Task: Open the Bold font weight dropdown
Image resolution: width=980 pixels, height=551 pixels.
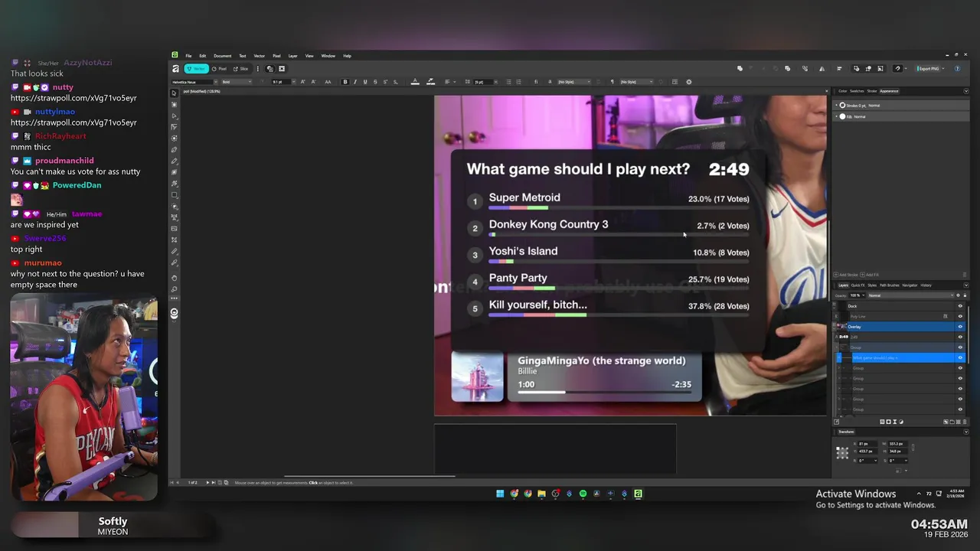Action: 237,82
